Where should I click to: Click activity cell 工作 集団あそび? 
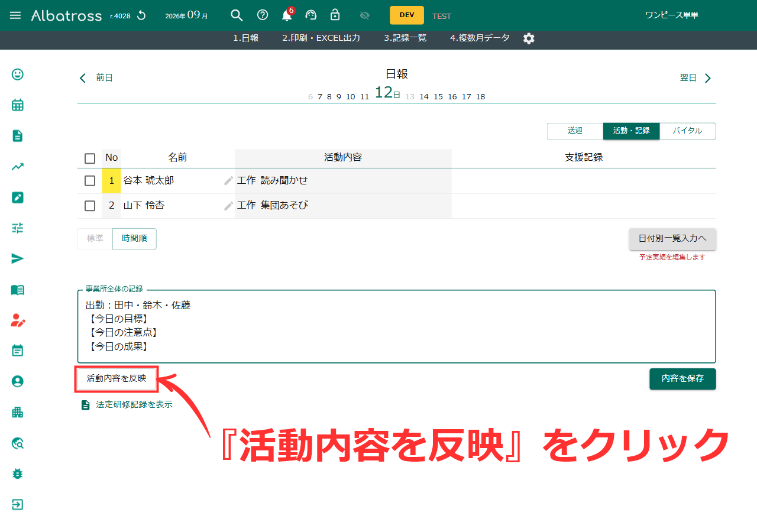click(343, 206)
